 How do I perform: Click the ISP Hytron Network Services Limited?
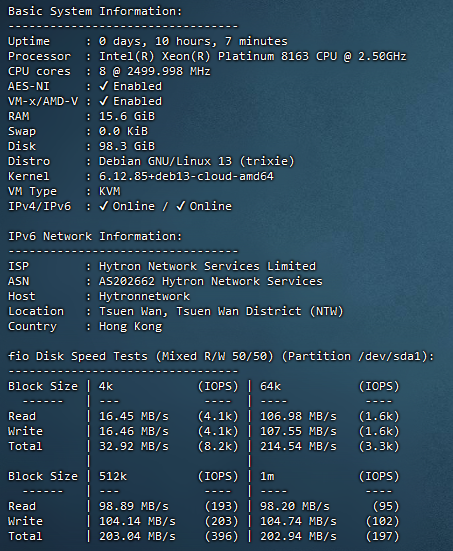tap(207, 266)
